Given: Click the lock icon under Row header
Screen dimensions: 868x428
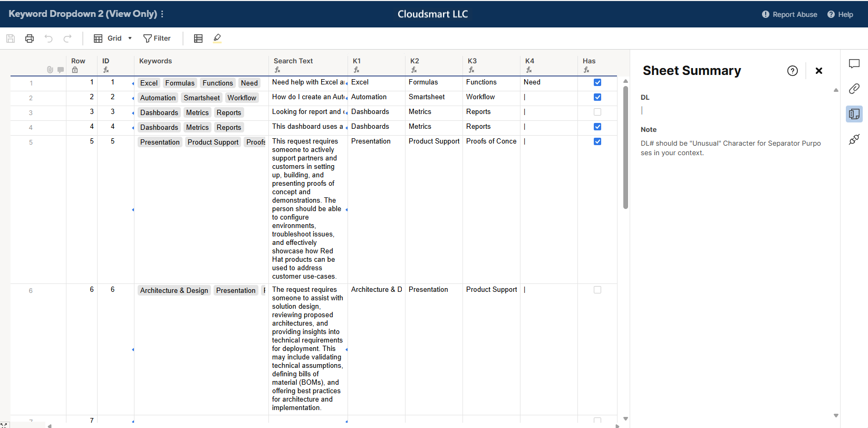Looking at the screenshot, I should [x=75, y=70].
